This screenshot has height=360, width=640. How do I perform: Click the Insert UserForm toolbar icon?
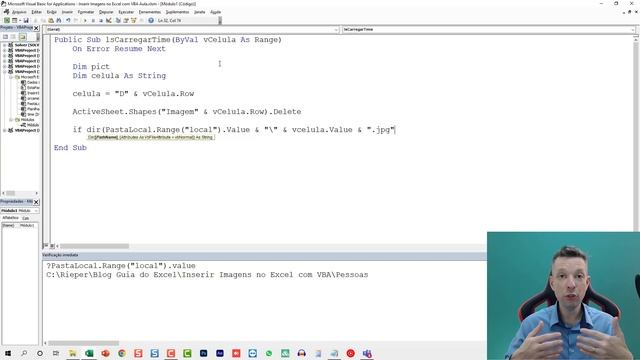[14, 20]
